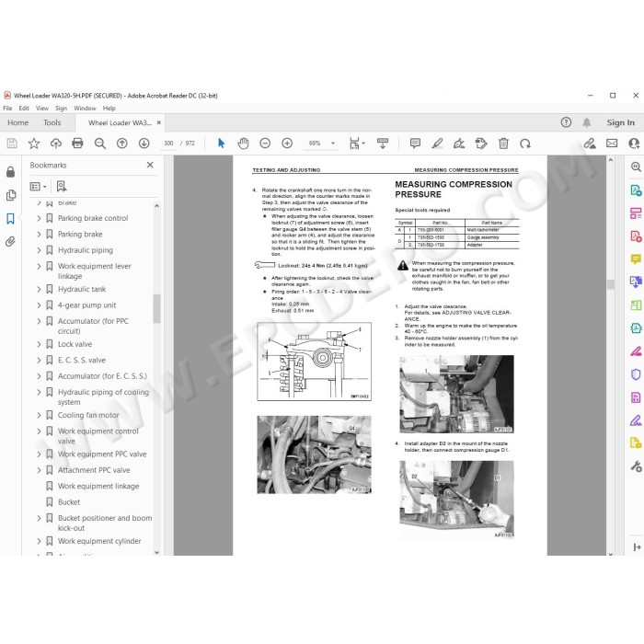
Task: Open the Export PDF tool in right pane
Action: point(636,190)
